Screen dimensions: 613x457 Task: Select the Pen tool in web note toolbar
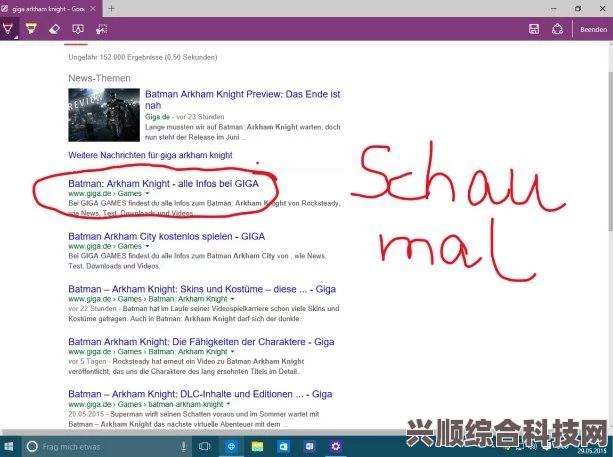click(8, 29)
